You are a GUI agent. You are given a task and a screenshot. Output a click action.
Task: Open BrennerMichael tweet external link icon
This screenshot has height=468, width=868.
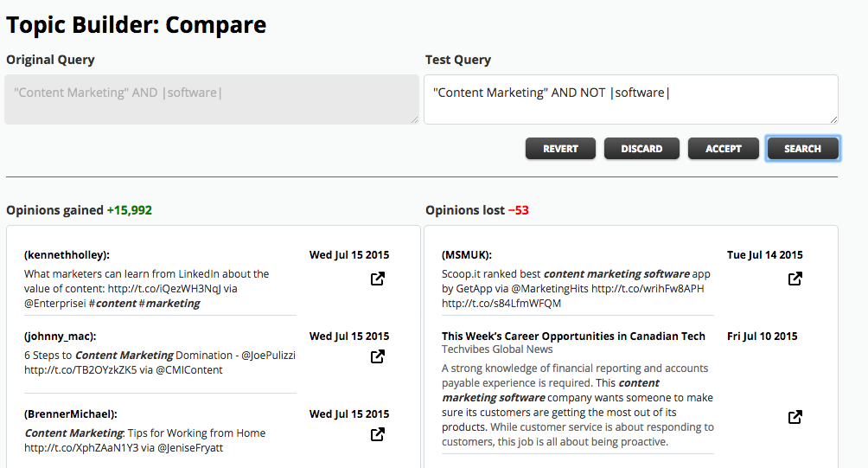378,434
